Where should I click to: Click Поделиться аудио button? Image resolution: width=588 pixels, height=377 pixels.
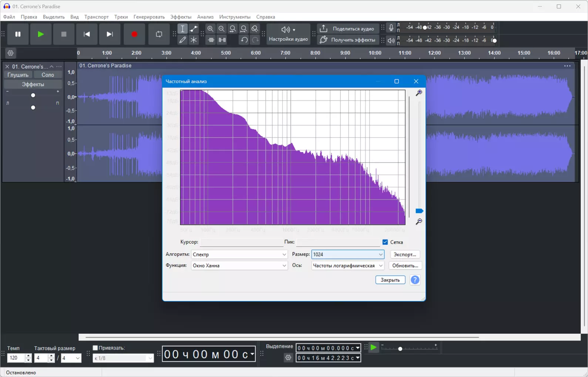click(x=348, y=28)
